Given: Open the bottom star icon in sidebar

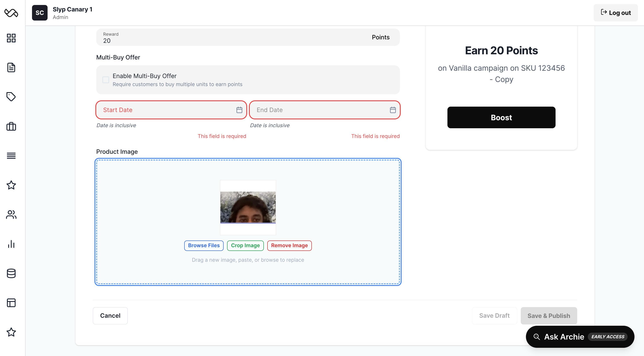Looking at the screenshot, I should (x=11, y=332).
